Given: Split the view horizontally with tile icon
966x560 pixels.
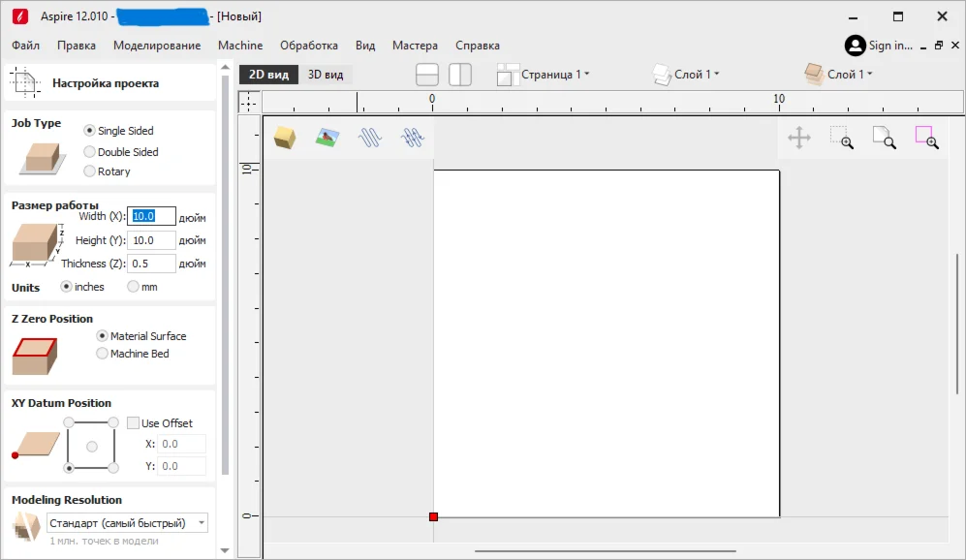Looking at the screenshot, I should pos(427,75).
